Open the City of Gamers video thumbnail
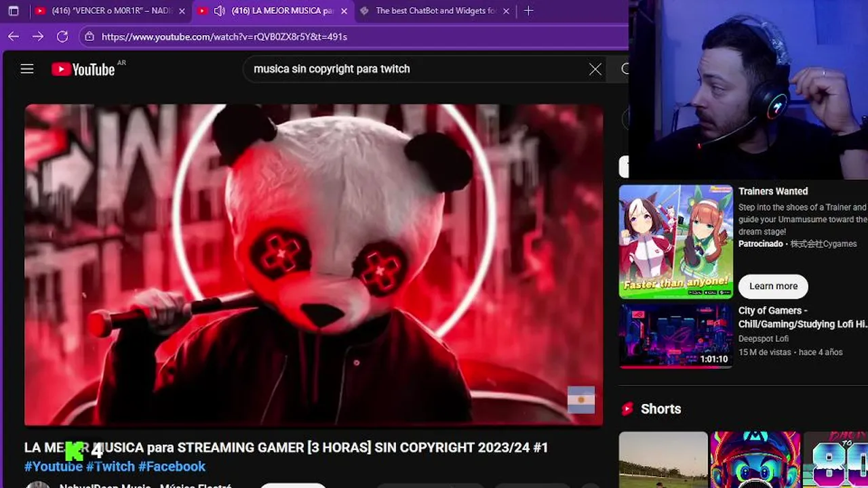The width and height of the screenshot is (868, 488). pos(675,335)
